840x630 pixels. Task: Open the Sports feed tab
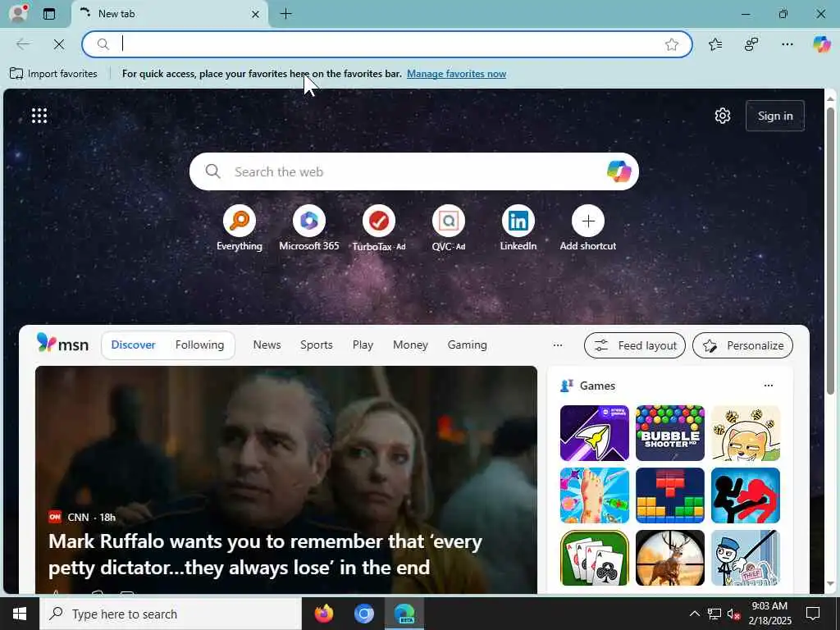pos(316,345)
